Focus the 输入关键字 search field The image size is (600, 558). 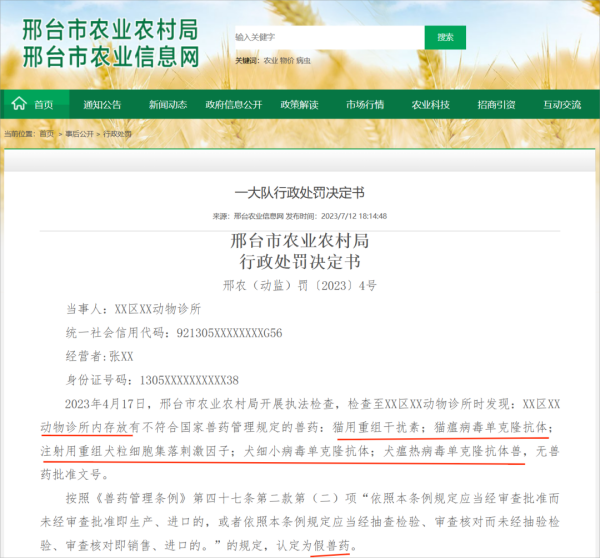[x=329, y=38]
